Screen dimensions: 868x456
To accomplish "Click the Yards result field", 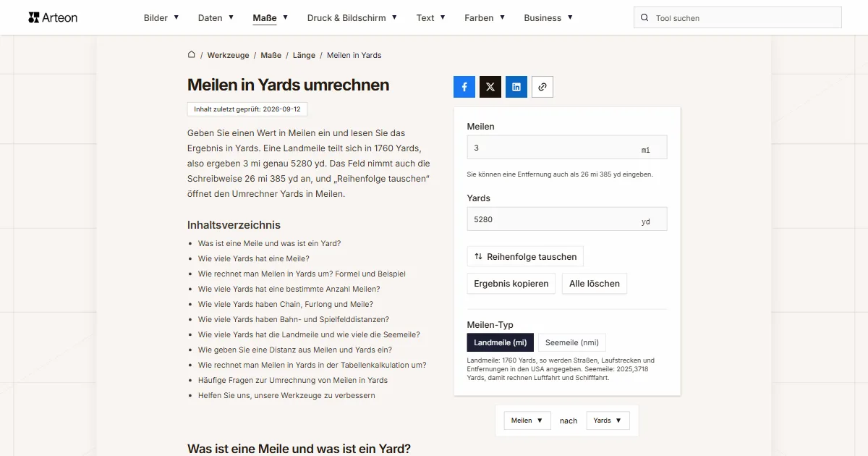I will pos(567,219).
